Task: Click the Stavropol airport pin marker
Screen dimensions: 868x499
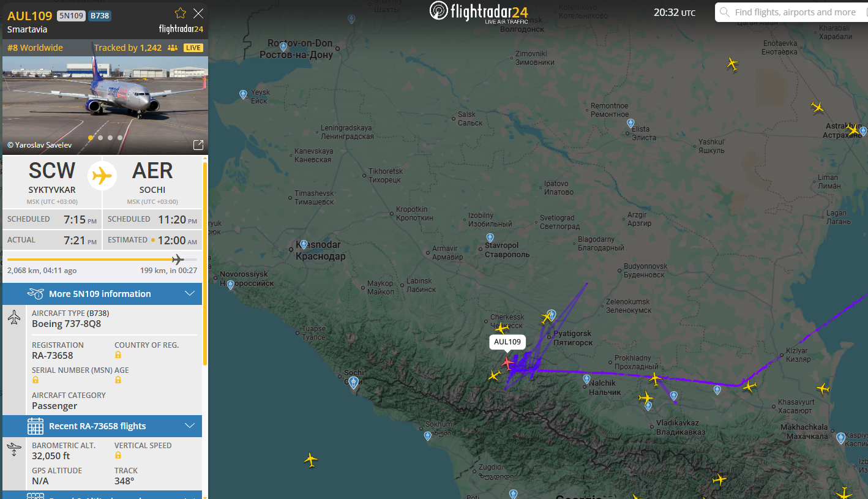Action: point(490,238)
